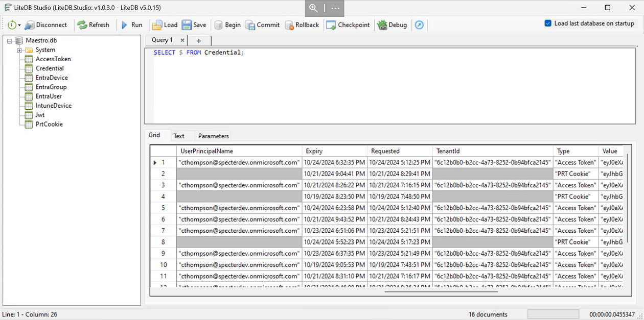Click the blue compass icon in the toolbar
644x320 pixels.
click(419, 24)
